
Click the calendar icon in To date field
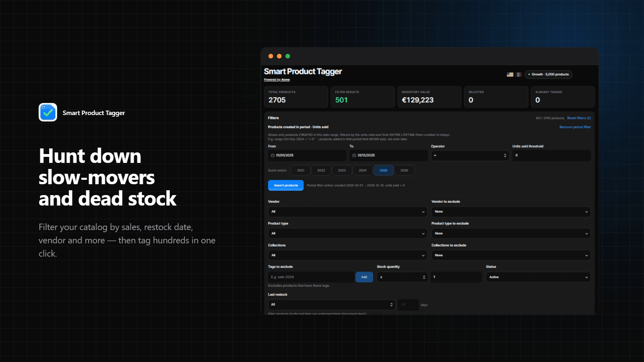354,155
